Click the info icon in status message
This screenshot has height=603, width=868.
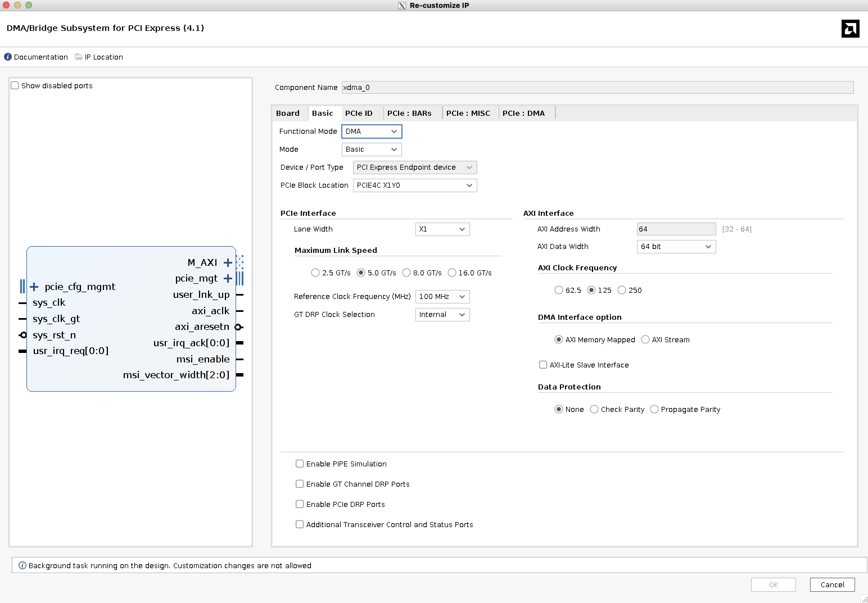pyautogui.click(x=22, y=565)
